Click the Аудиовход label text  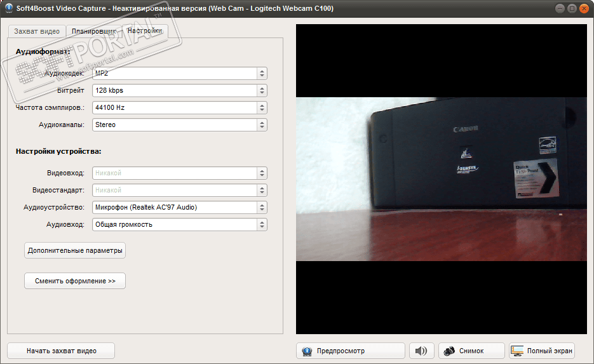point(65,225)
